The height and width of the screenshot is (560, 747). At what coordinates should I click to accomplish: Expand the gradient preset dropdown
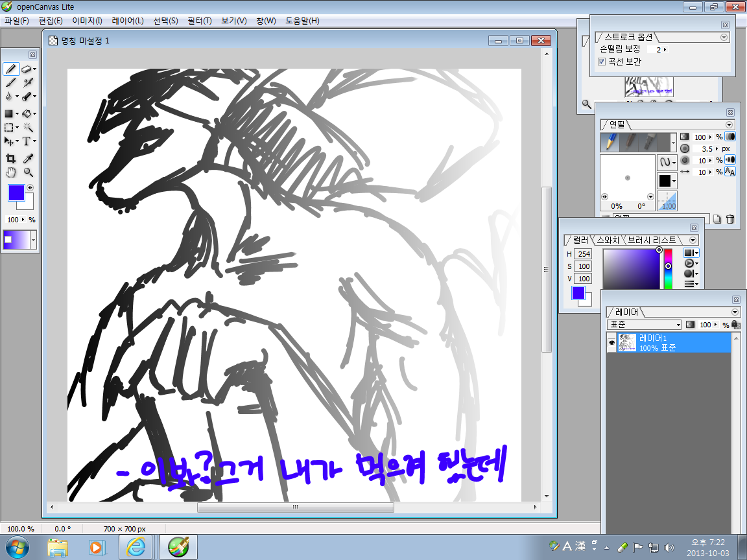coord(33,240)
